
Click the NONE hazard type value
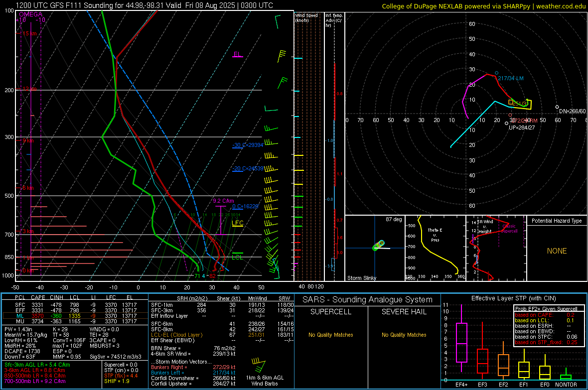pyautogui.click(x=557, y=251)
